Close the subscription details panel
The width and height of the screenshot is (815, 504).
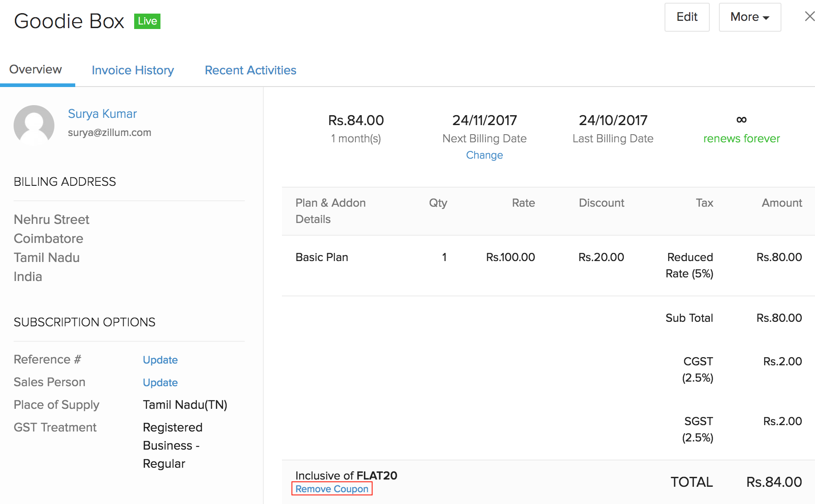pyautogui.click(x=809, y=17)
